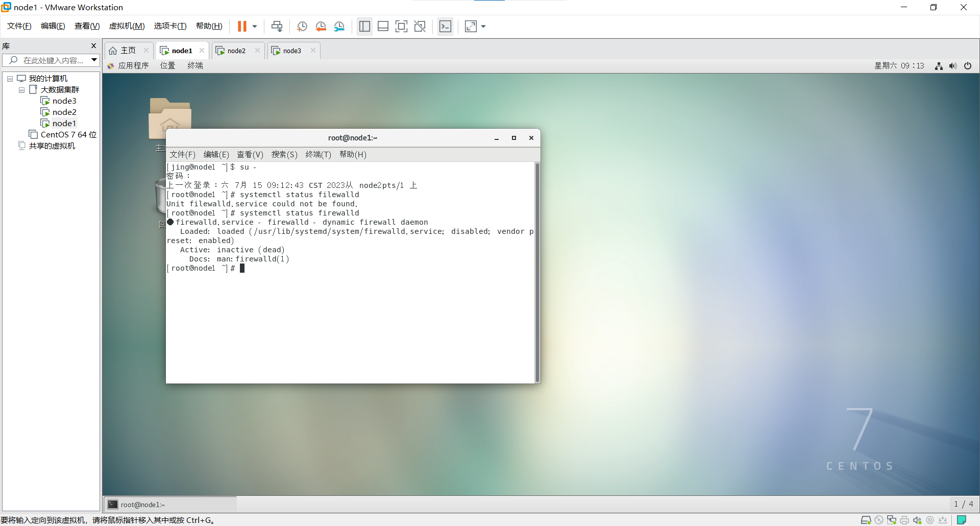This screenshot has width=980, height=526.
Task: Click the terminal window vertical scrollbar
Action: pyautogui.click(x=537, y=272)
